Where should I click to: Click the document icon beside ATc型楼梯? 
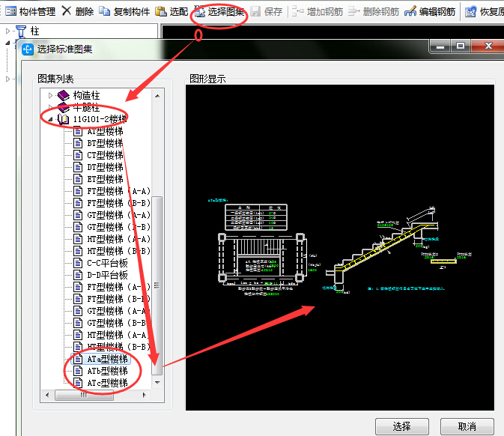[x=77, y=383]
